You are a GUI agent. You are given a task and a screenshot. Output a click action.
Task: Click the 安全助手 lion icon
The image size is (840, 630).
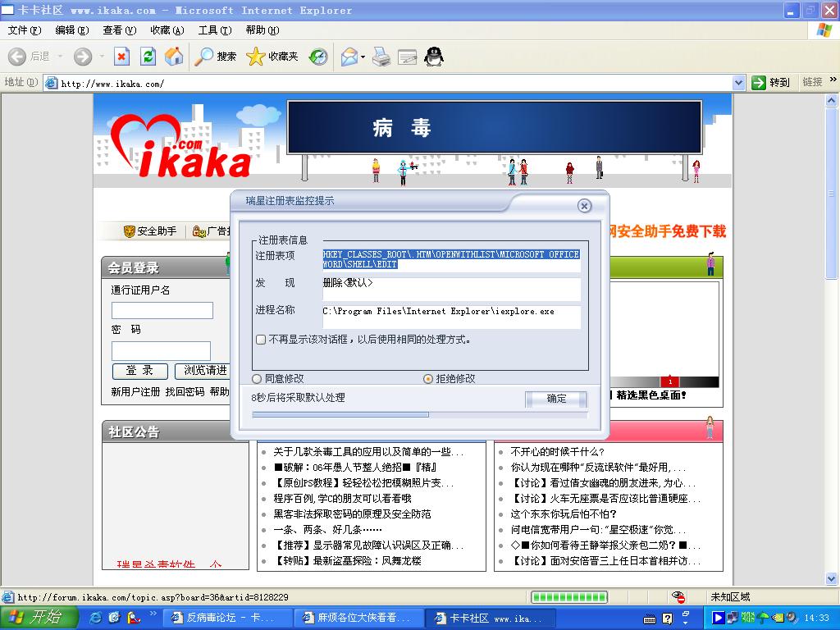coord(129,231)
